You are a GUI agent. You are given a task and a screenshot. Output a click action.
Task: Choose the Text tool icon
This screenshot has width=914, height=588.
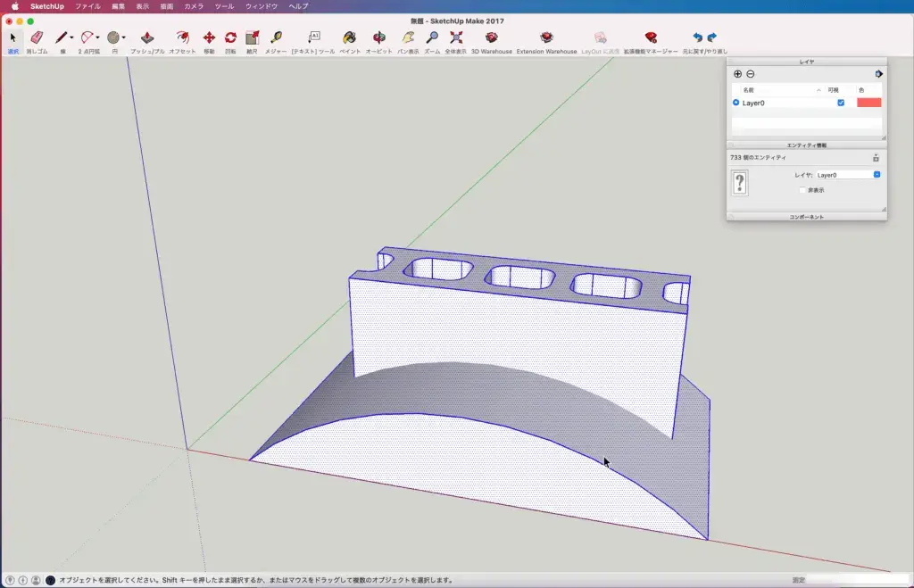tap(313, 37)
